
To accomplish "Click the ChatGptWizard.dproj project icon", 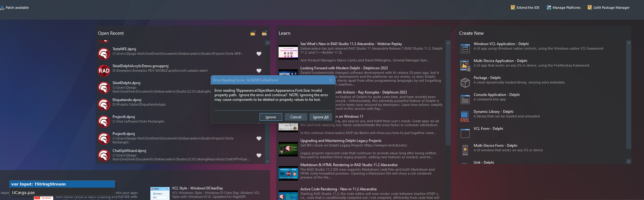I will pos(104,155).
